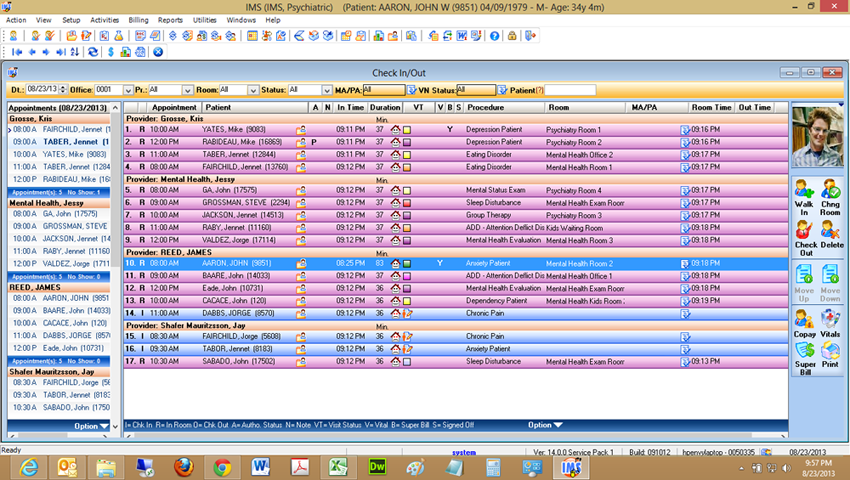Click the MA/PA filter field

384,90
